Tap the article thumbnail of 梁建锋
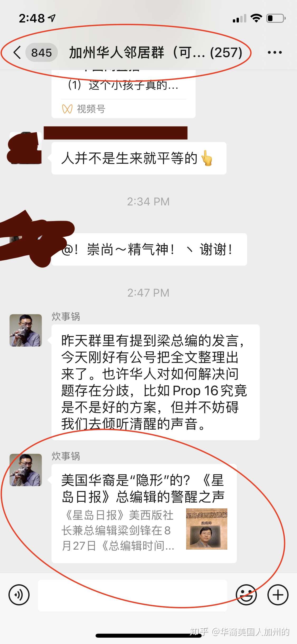This screenshot has width=297, height=644. [206, 529]
